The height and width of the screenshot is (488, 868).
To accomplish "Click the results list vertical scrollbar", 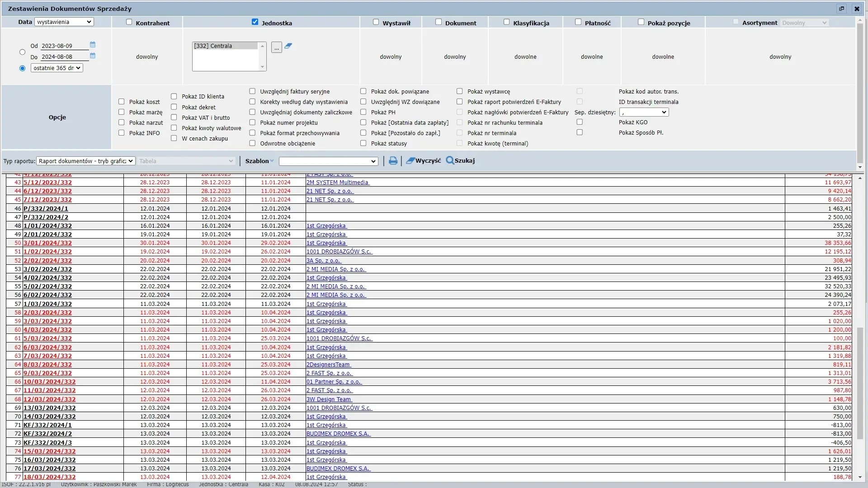I will coord(860,384).
